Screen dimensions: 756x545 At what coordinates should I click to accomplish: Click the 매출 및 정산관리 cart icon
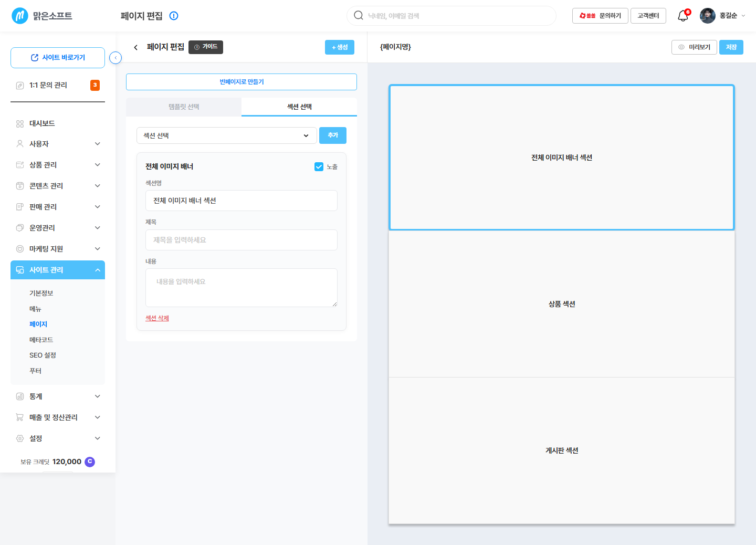[20, 417]
